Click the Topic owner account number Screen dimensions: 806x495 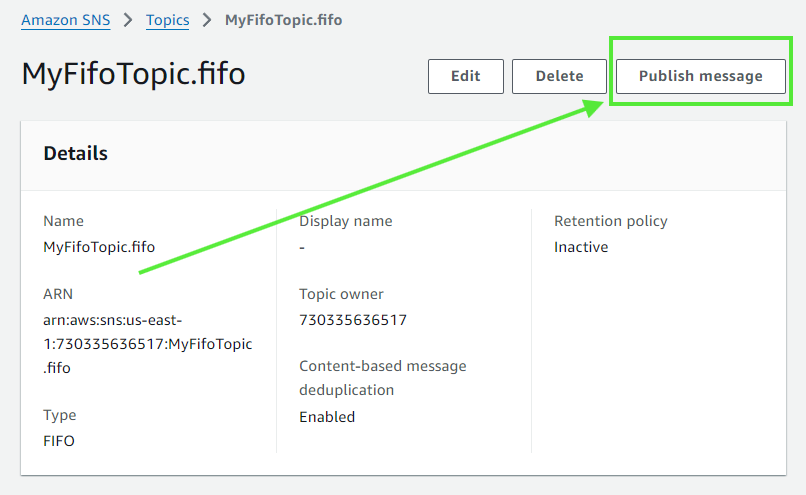click(x=353, y=320)
